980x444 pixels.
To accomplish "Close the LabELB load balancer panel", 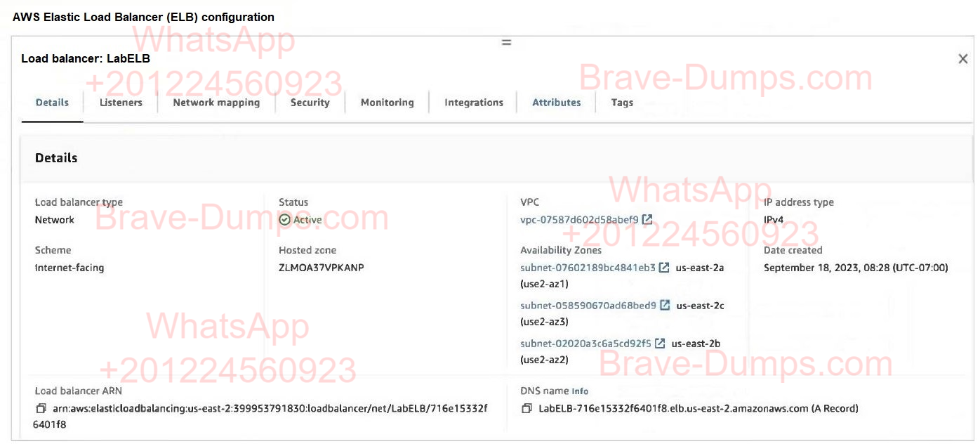I will point(962,59).
